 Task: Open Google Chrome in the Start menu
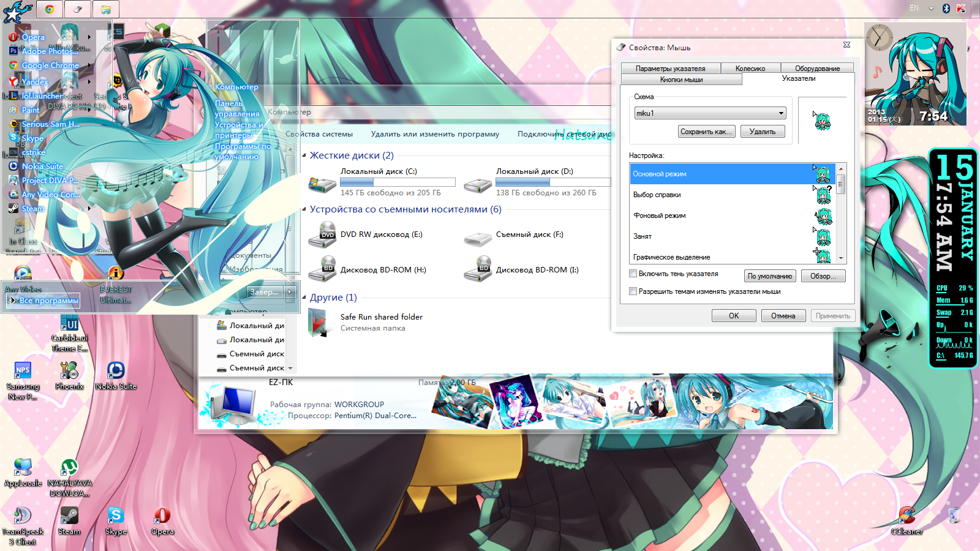coord(44,66)
